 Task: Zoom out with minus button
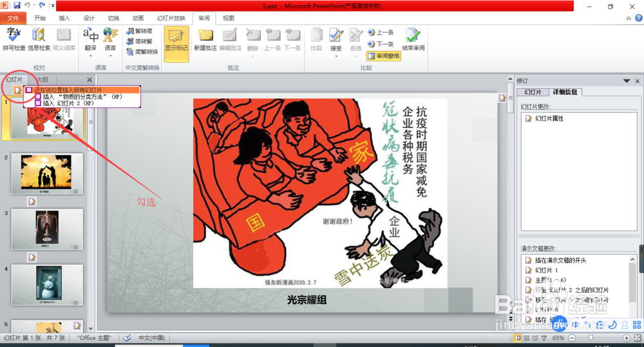tap(572, 338)
